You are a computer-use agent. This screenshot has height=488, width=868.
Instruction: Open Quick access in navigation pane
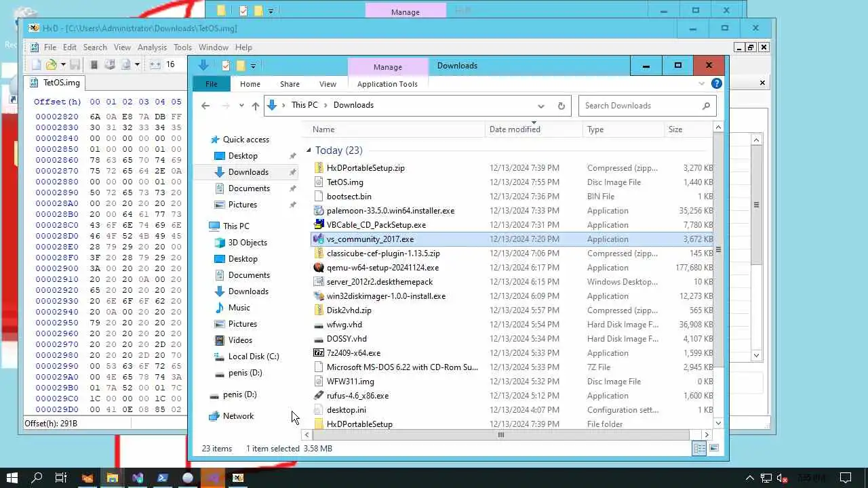pyautogui.click(x=245, y=140)
